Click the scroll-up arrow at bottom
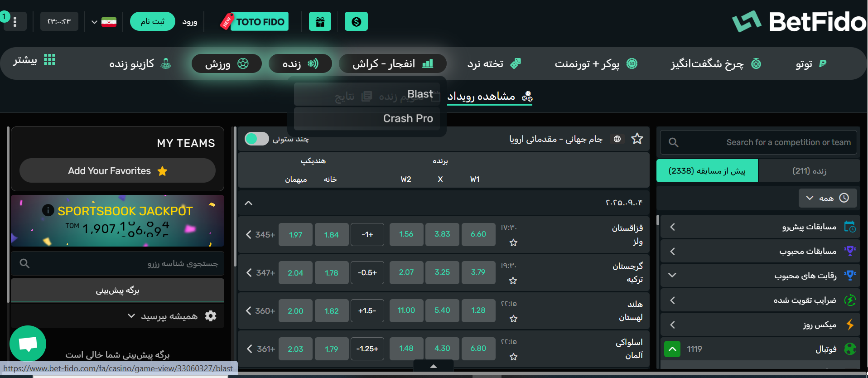This screenshot has width=868, height=378. click(x=434, y=366)
